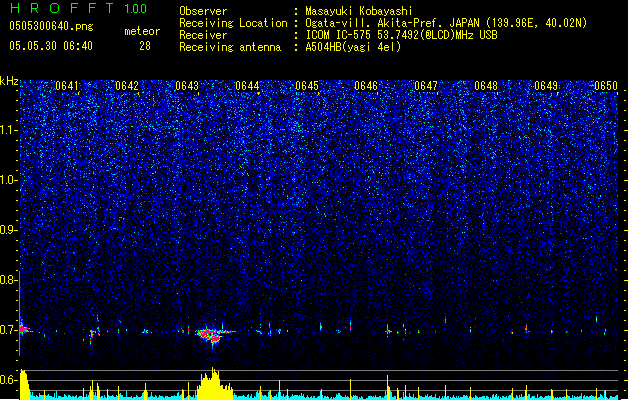Click the 0649 time marker
The image size is (629, 400).
546,86
